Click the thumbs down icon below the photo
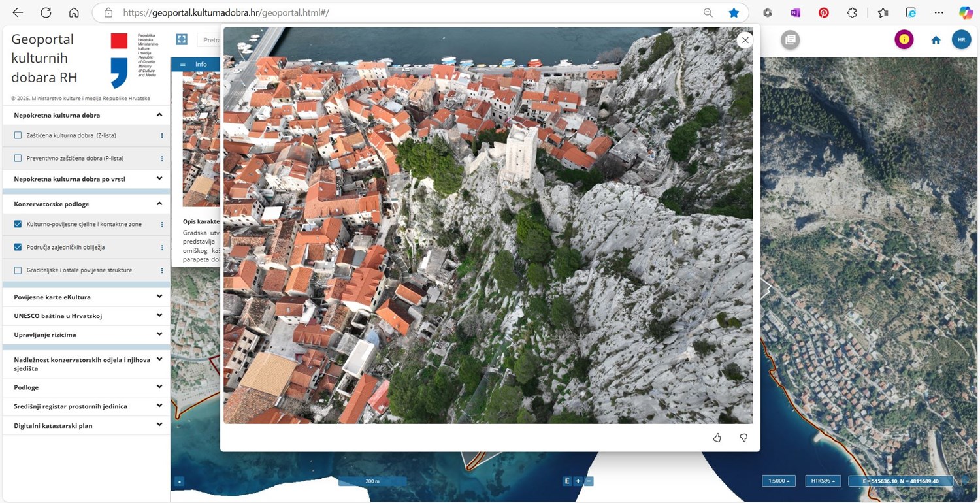Viewport: 980px width, 503px height. click(743, 438)
